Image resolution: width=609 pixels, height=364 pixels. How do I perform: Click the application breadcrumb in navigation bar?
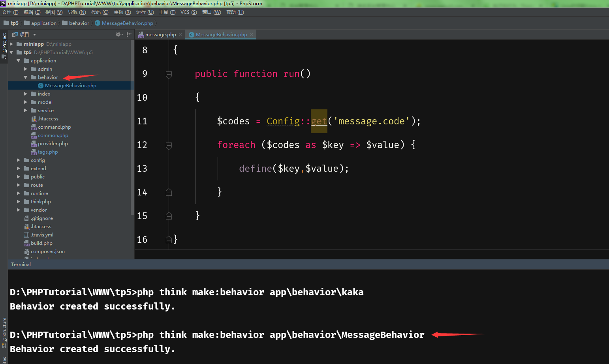tap(40, 23)
